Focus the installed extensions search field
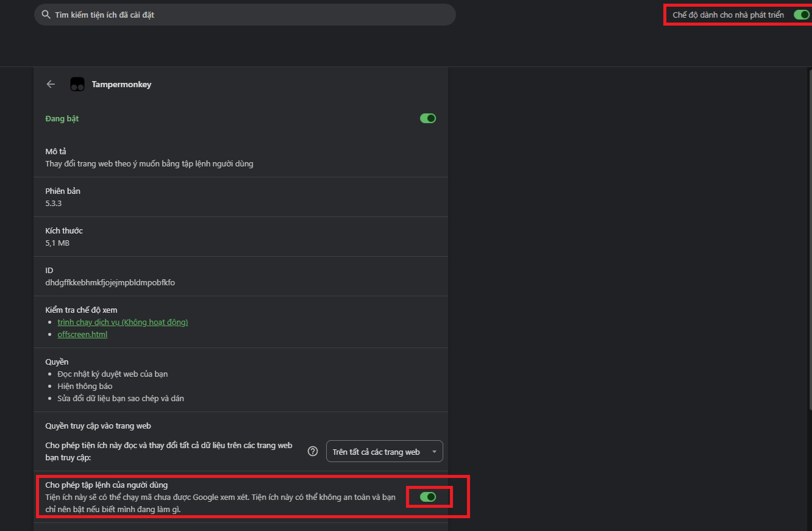 (x=244, y=15)
